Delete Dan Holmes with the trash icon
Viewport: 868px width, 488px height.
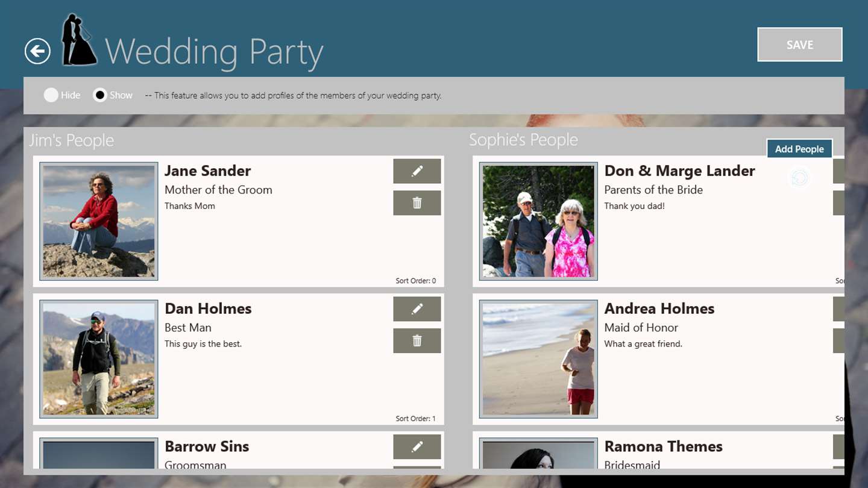point(417,341)
